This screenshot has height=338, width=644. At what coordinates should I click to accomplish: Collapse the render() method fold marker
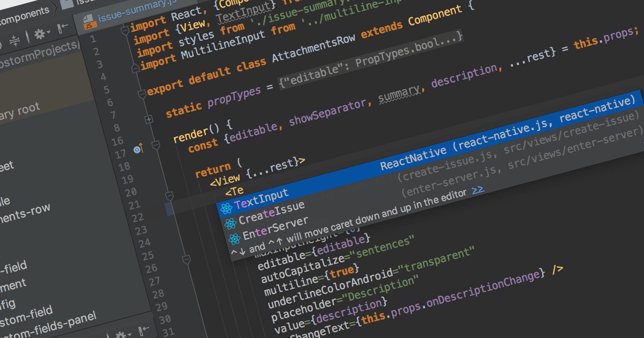pos(156,145)
